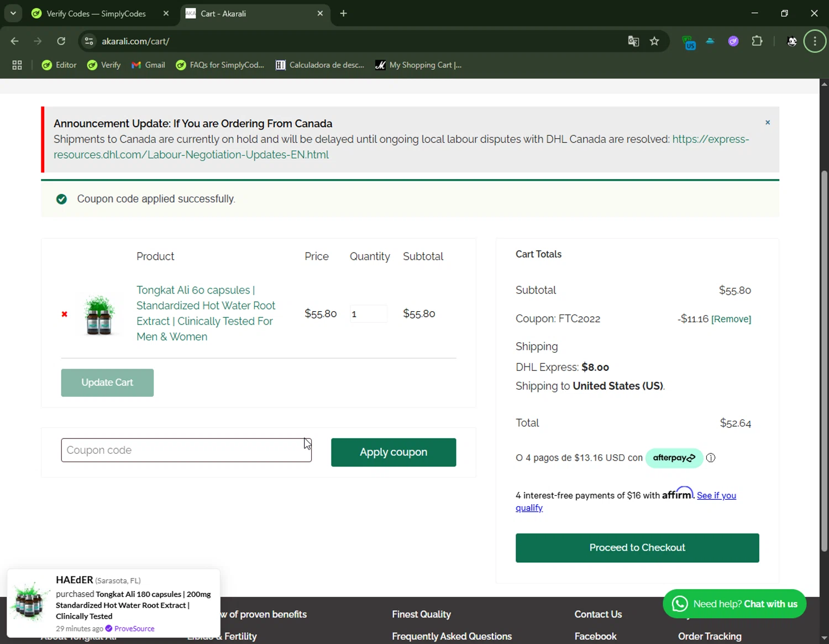Remove Tongkat Ali from cart with the red X
This screenshot has width=829, height=644.
click(64, 314)
